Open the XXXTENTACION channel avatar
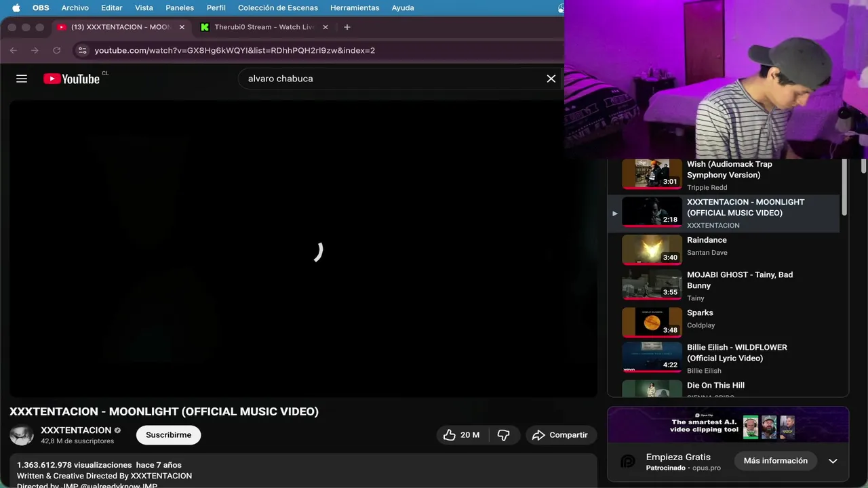Viewport: 868px width, 488px height. click(22, 435)
